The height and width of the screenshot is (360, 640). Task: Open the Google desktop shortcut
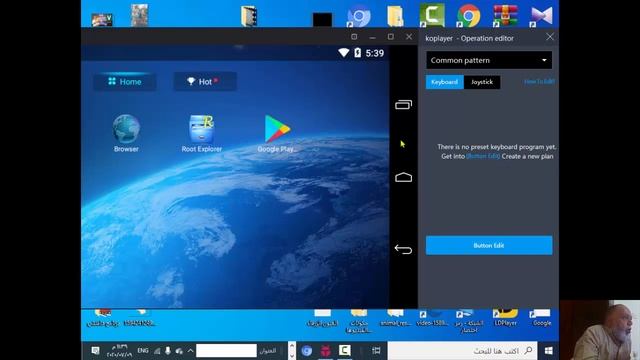pyautogui.click(x=542, y=318)
